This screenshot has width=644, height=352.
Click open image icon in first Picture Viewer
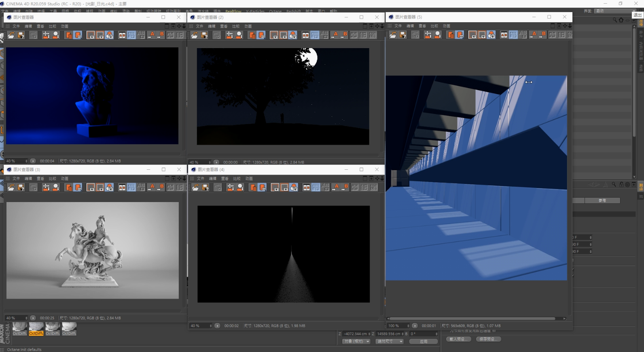pos(11,35)
